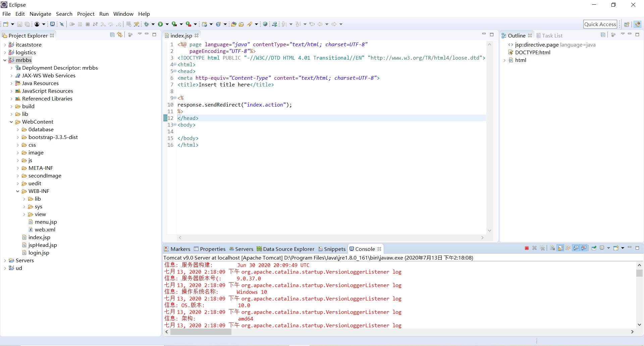Collapse all in Project Explorer

pos(112,35)
